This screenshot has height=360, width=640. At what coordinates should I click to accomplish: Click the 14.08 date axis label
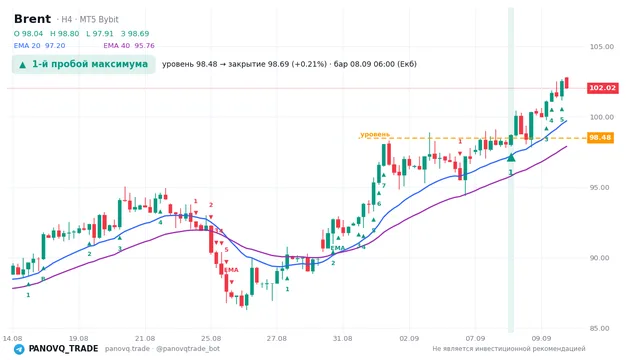click(12, 338)
